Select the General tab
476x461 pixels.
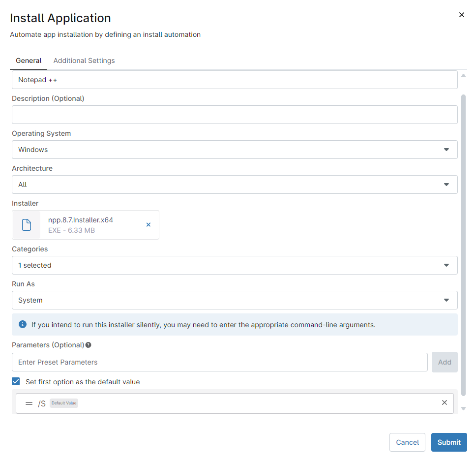click(x=29, y=61)
